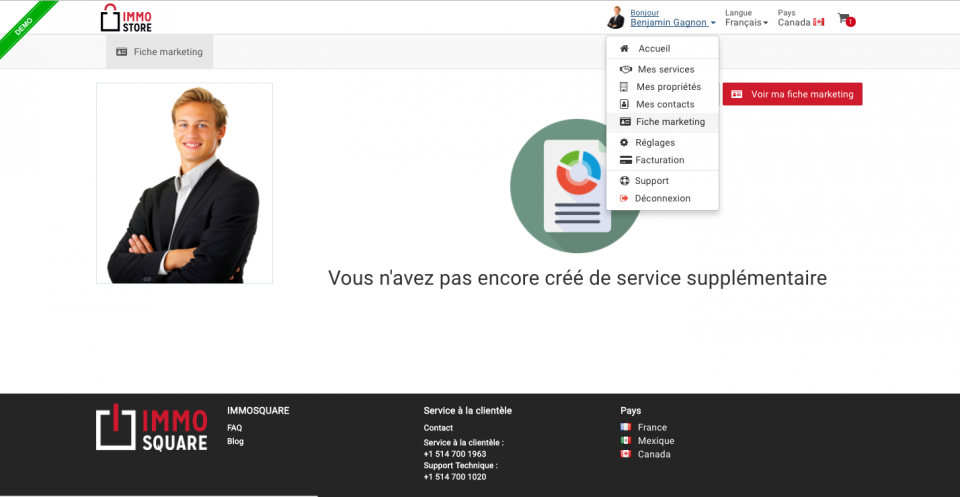Click the report chart illustration
Image resolution: width=960 pixels, height=497 pixels.
click(576, 185)
